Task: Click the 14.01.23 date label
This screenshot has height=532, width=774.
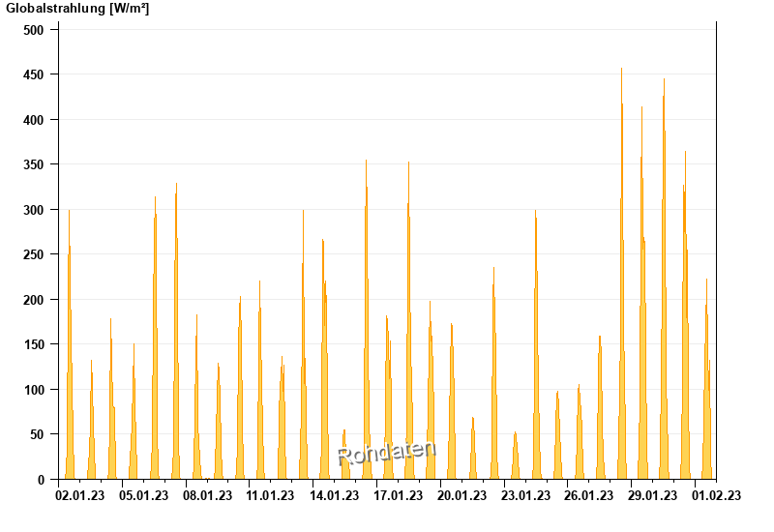Action: (334, 495)
